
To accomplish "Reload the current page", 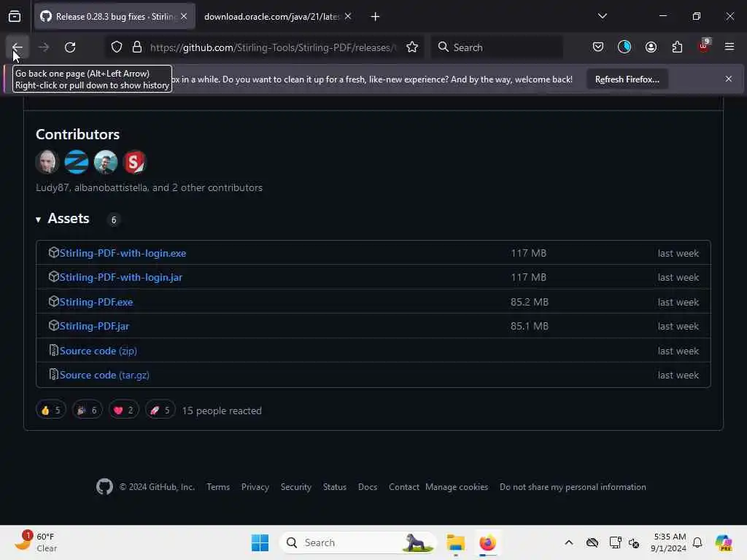I will (x=70, y=47).
